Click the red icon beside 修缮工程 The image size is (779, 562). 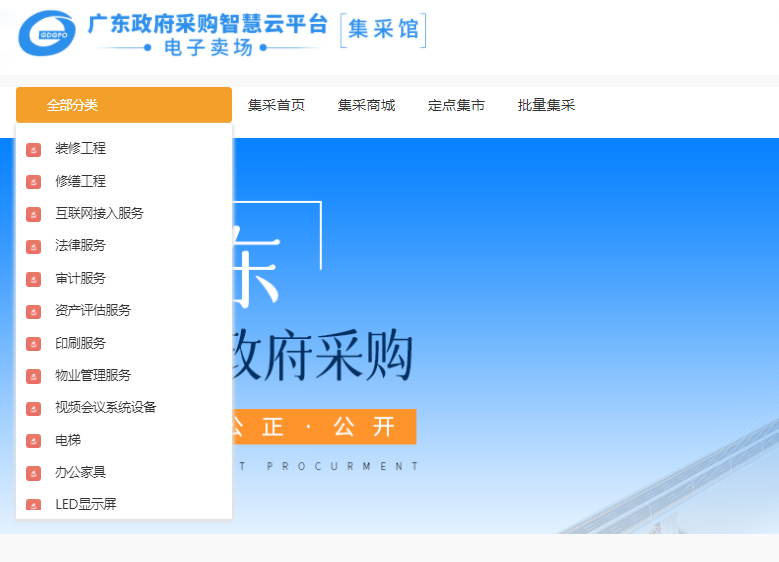point(33,182)
